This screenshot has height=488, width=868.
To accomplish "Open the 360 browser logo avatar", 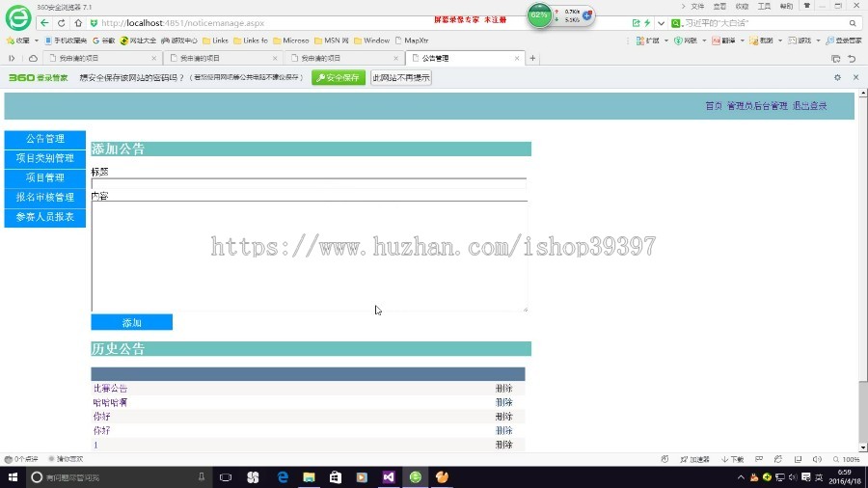I will [18, 17].
